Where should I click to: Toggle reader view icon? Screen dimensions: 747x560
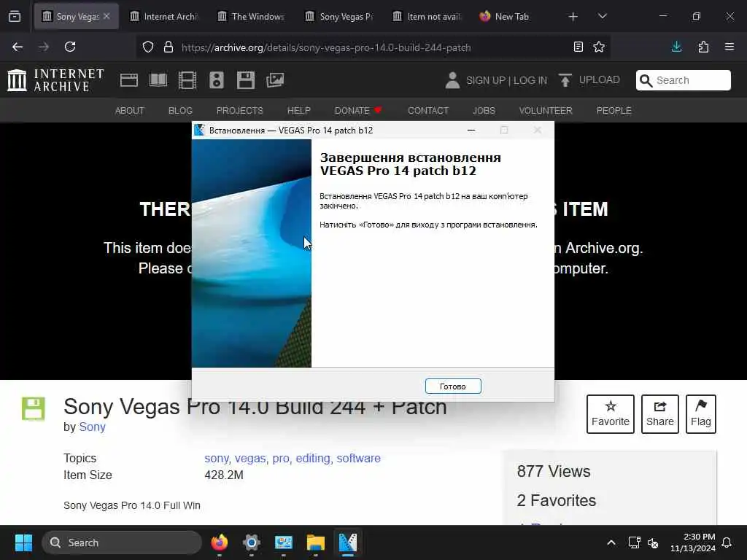[x=578, y=47]
